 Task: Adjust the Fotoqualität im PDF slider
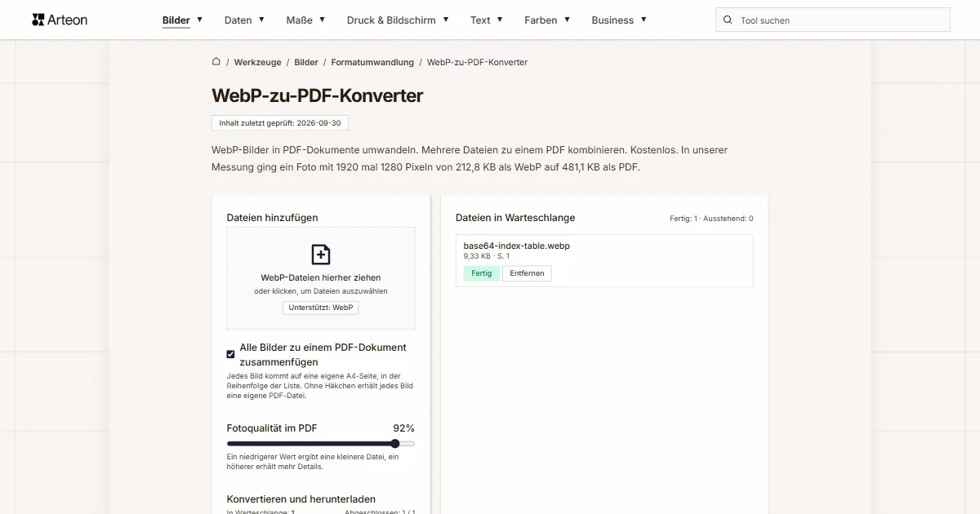pyautogui.click(x=321, y=444)
